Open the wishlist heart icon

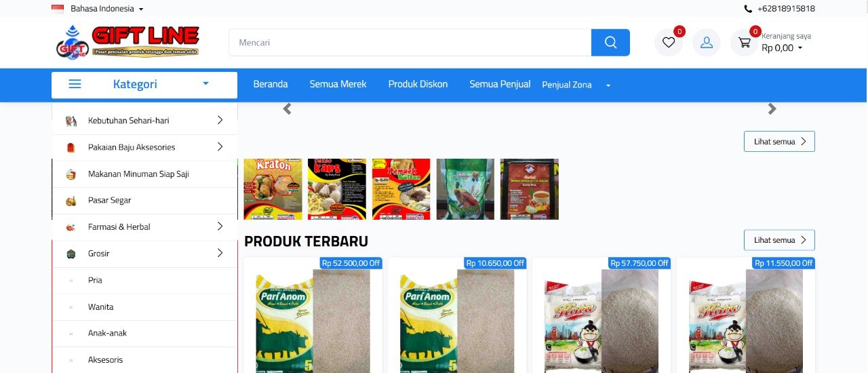669,43
